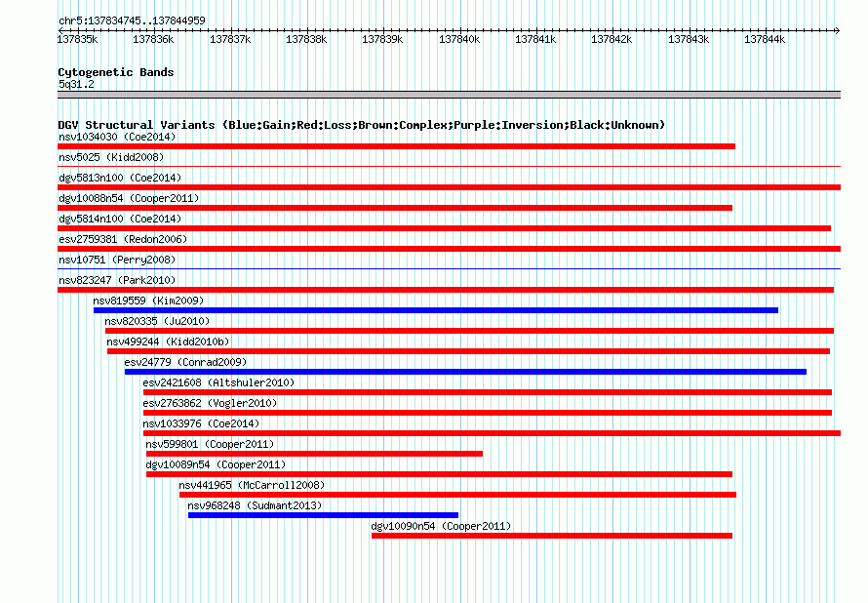
Task: Select the nsv820335 red bar
Action: pyautogui.click(x=469, y=331)
